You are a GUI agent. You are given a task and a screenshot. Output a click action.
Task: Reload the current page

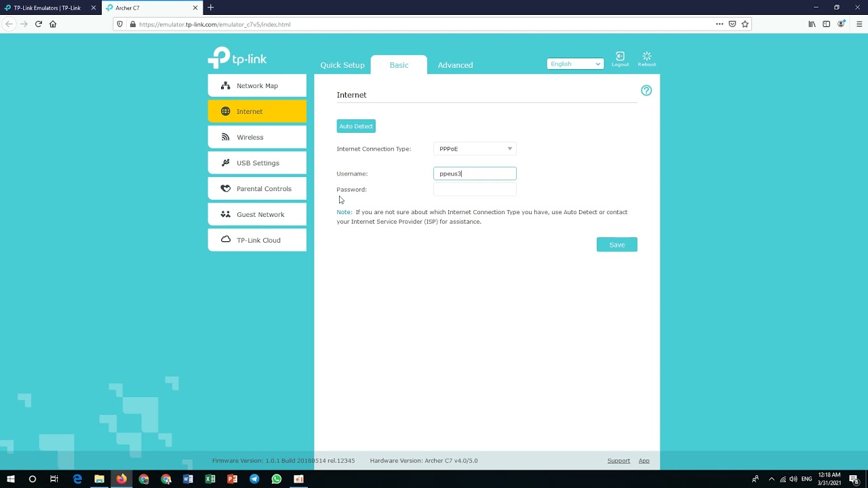[38, 24]
